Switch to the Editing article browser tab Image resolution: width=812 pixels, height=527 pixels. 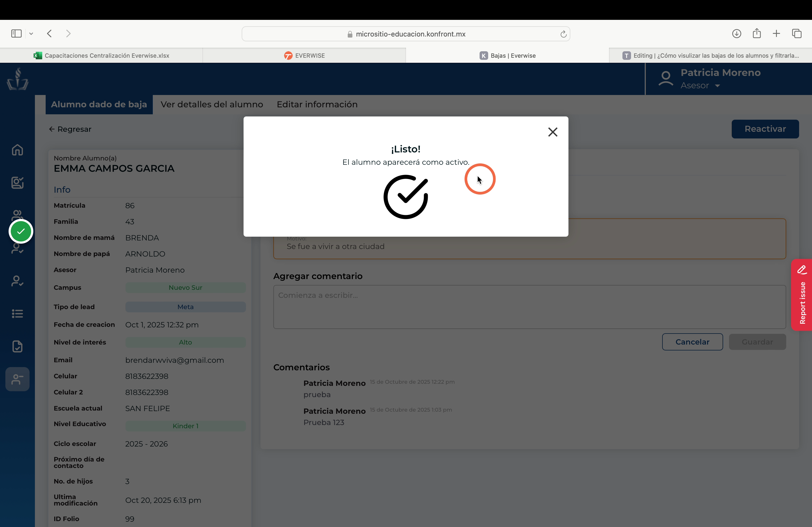(710, 56)
